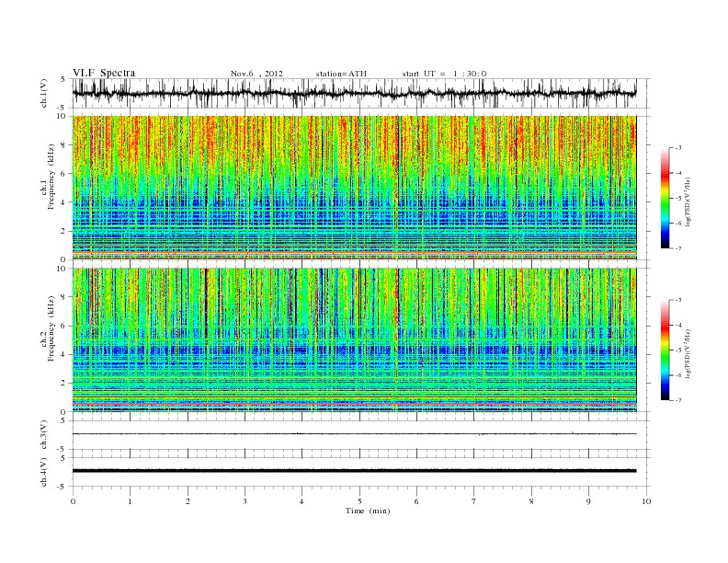This screenshot has width=728, height=563.
Task: Click the 6 kHz tick on ch.2 frequency axis
Action: coord(63,326)
